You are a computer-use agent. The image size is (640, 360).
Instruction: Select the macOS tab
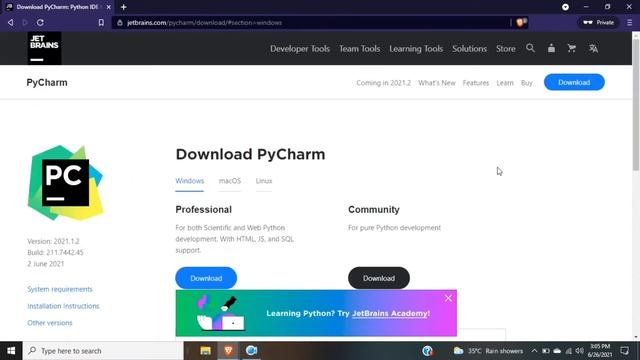pyautogui.click(x=230, y=181)
